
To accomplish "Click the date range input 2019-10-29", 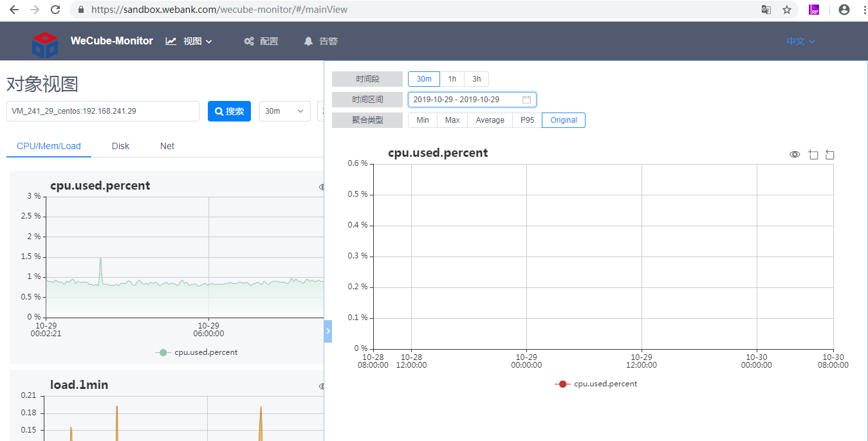I will [472, 100].
